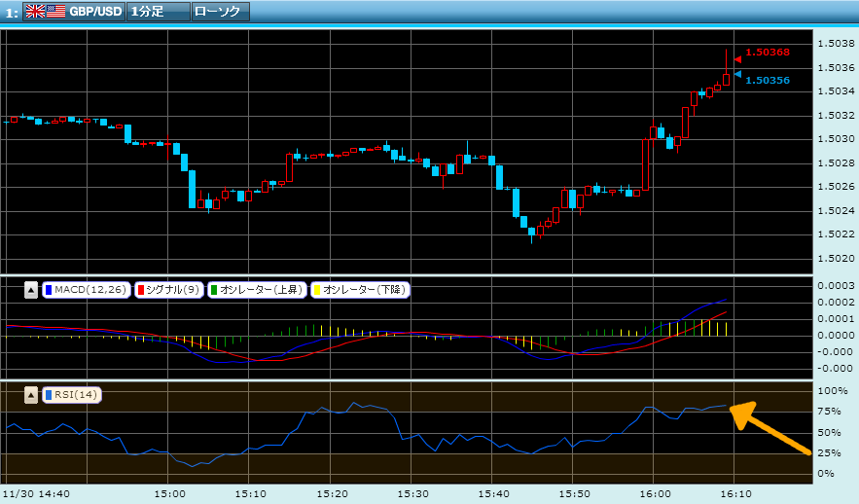Open the 1分足 timeframe dropdown
The height and width of the screenshot is (504, 859).
159,11
